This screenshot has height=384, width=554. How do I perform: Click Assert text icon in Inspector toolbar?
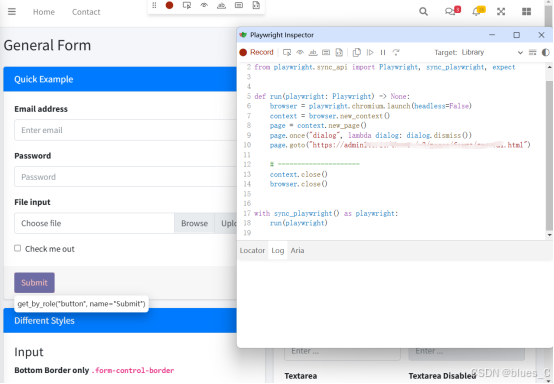point(313,52)
